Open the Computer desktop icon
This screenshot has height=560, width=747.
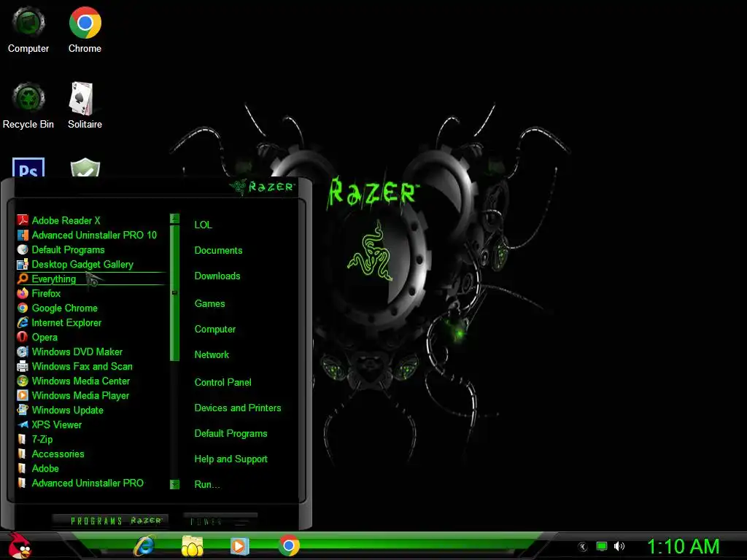[28, 29]
